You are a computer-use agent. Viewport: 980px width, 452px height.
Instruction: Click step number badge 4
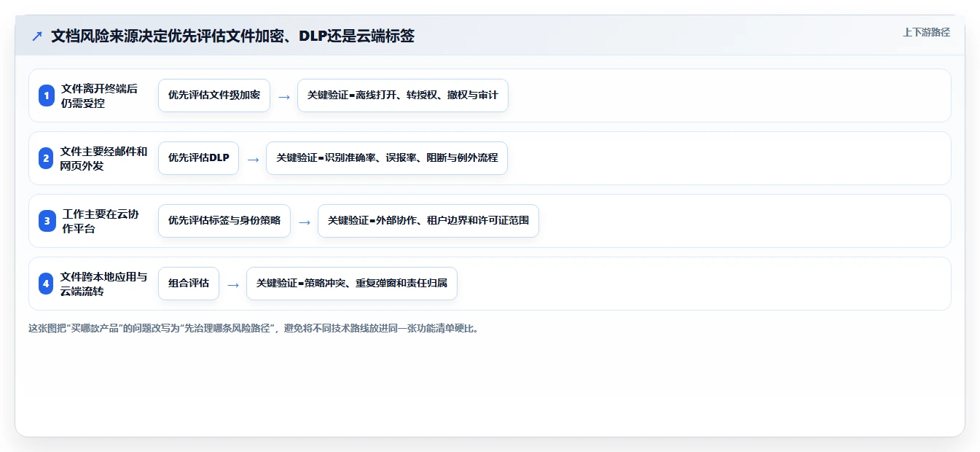(47, 284)
